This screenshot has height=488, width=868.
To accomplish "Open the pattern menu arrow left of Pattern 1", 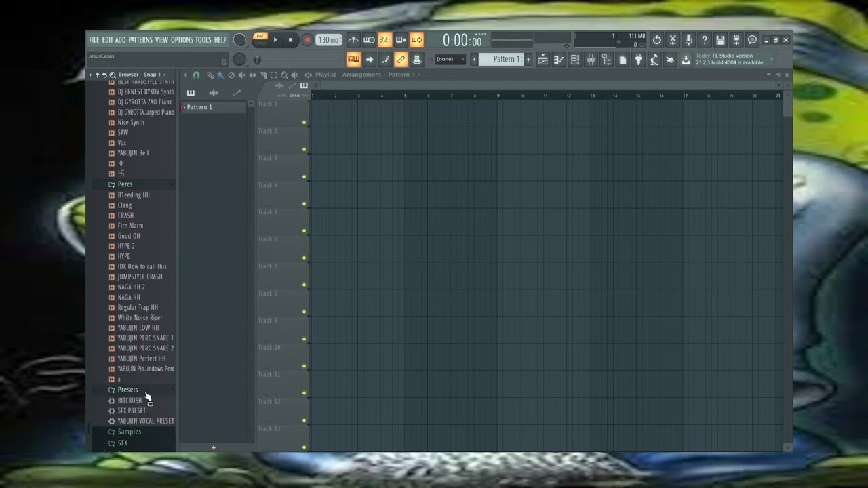I will pyautogui.click(x=475, y=59).
